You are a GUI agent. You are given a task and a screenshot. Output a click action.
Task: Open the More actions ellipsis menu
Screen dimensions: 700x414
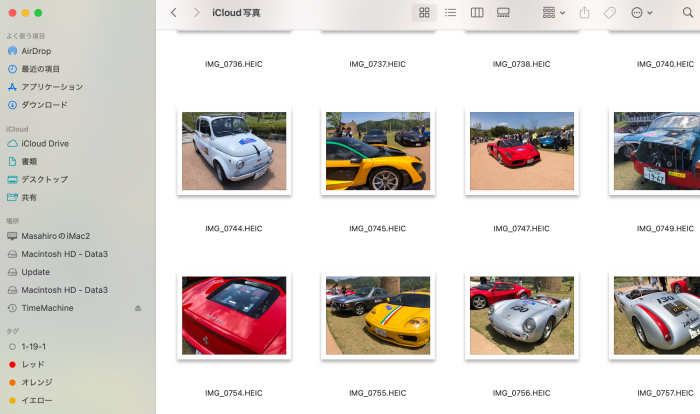[x=641, y=13]
